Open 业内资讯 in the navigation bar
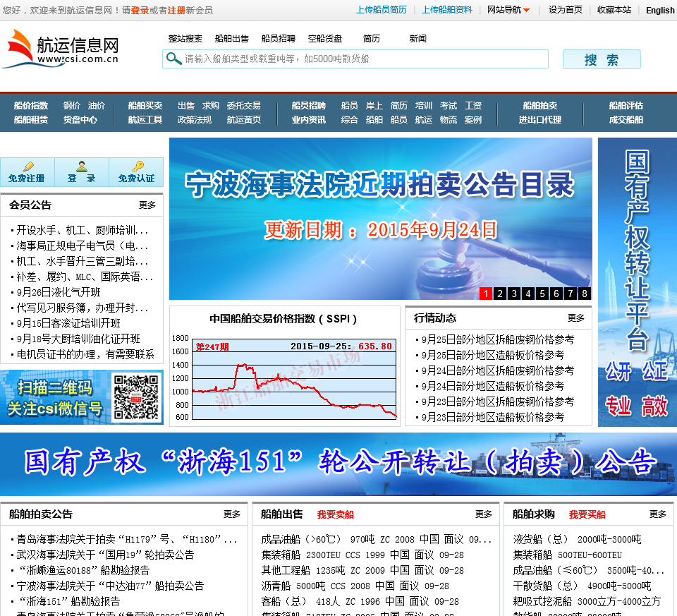Screen dimensions: 677x616 pos(309,120)
